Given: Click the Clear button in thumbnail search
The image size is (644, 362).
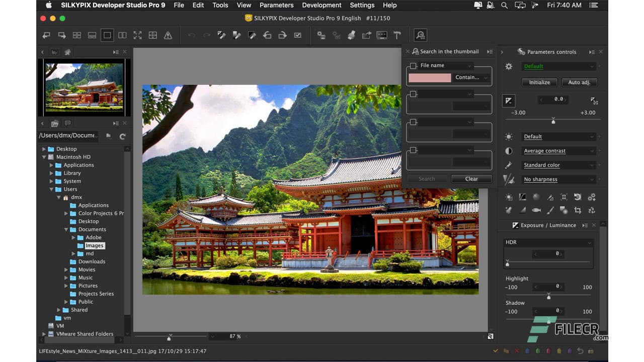Looking at the screenshot, I should 471,178.
